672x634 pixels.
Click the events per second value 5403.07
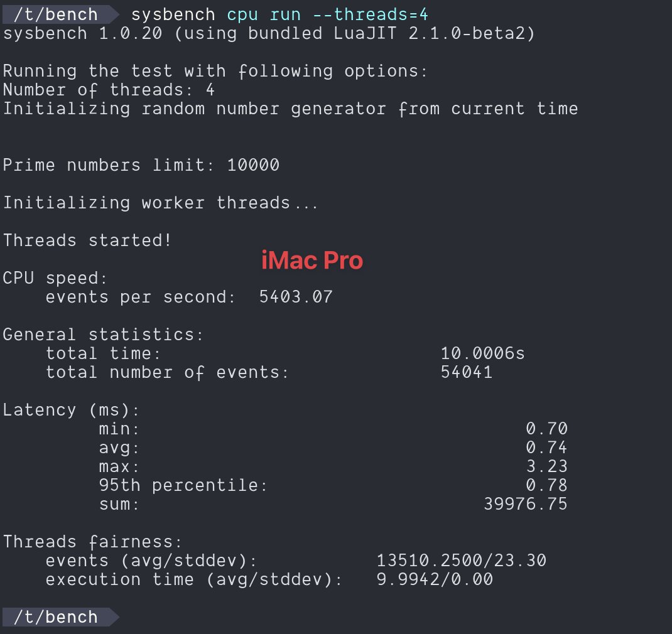tap(296, 297)
